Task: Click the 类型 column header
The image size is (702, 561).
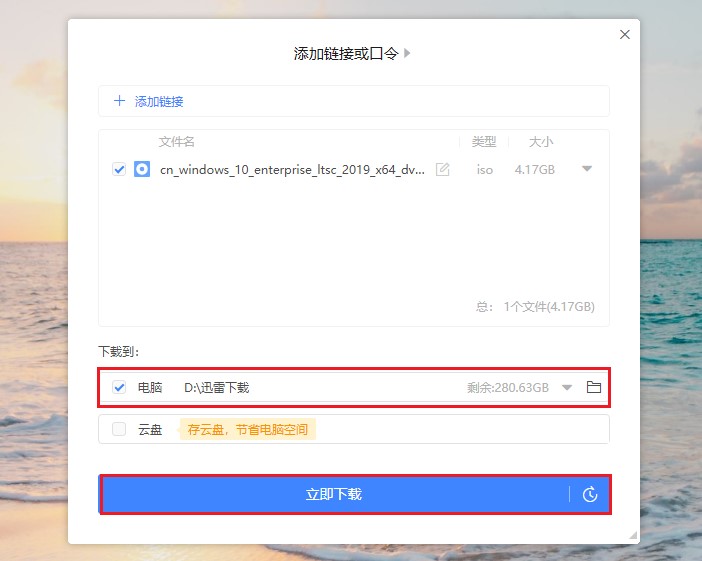Action: click(484, 142)
